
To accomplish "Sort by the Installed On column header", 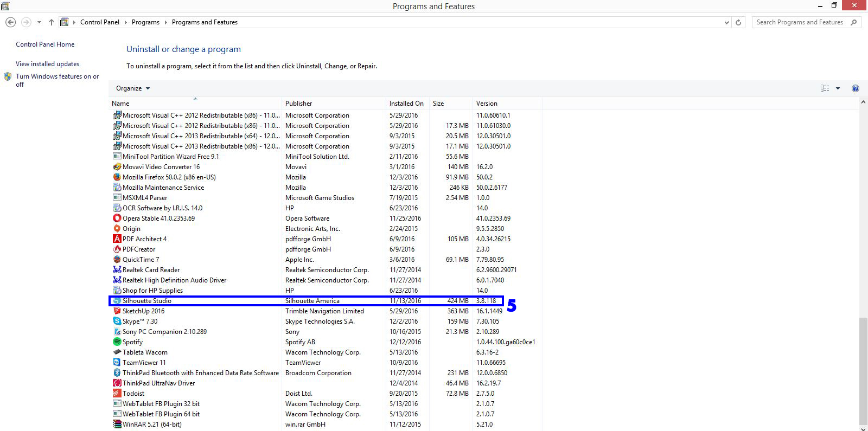I will (407, 104).
